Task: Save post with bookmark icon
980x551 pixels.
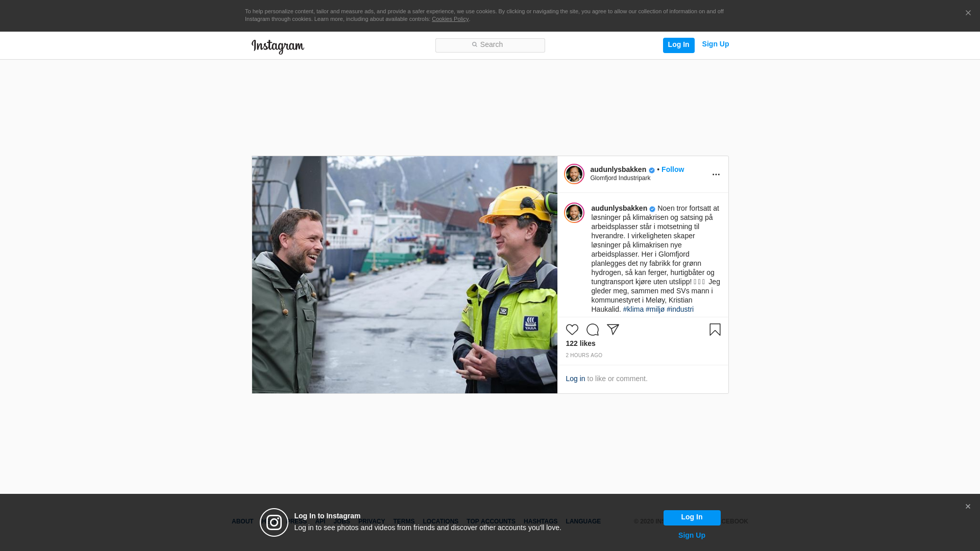Action: click(x=715, y=330)
